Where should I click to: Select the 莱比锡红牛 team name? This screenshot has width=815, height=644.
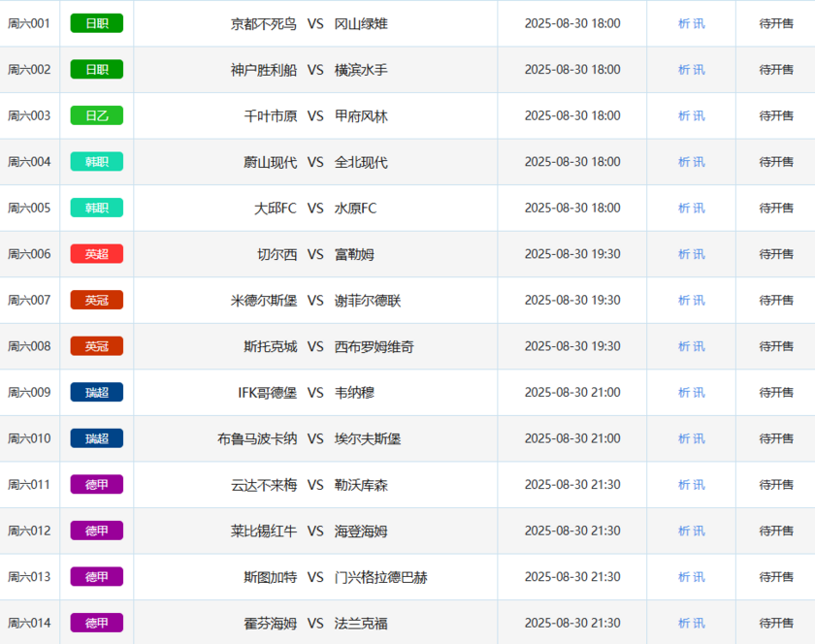pos(264,531)
